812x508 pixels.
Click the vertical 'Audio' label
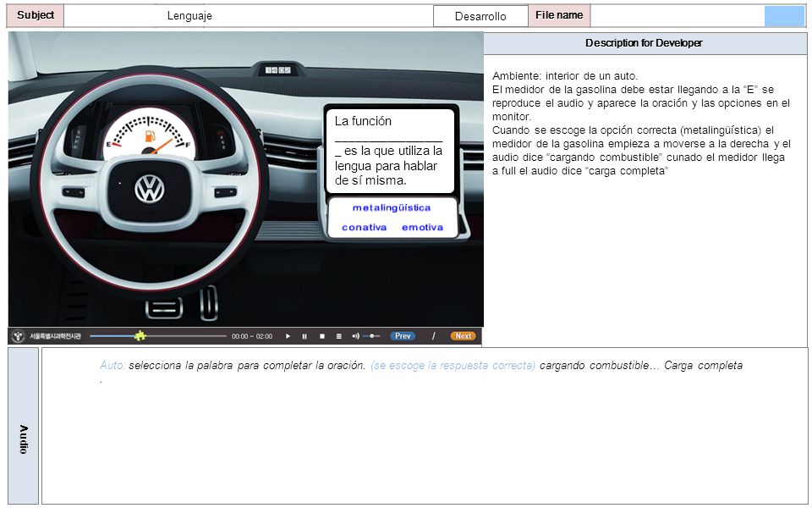click(x=24, y=439)
